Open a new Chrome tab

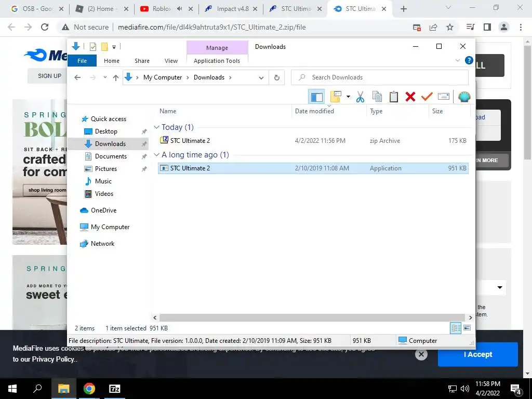point(403,9)
